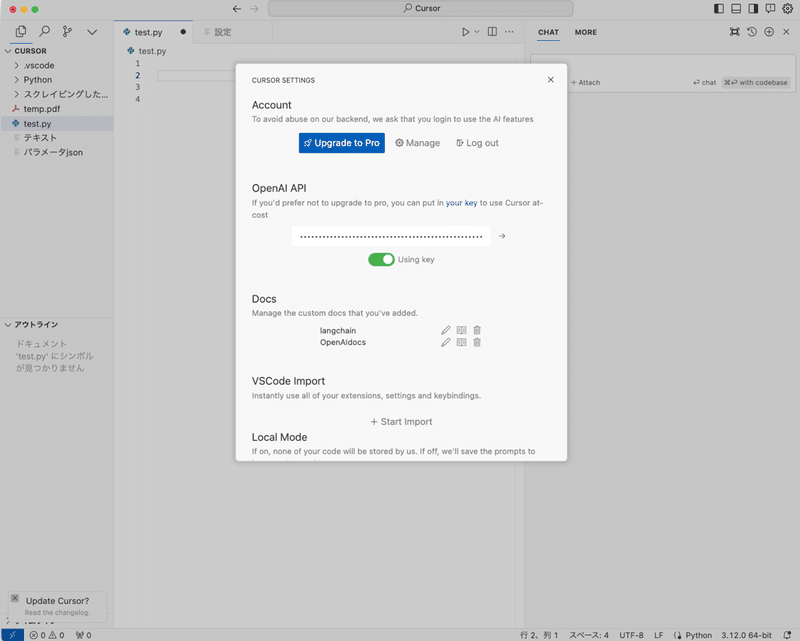The width and height of the screenshot is (800, 641).
Task: Switch to the CHAT tab
Action: (548, 32)
